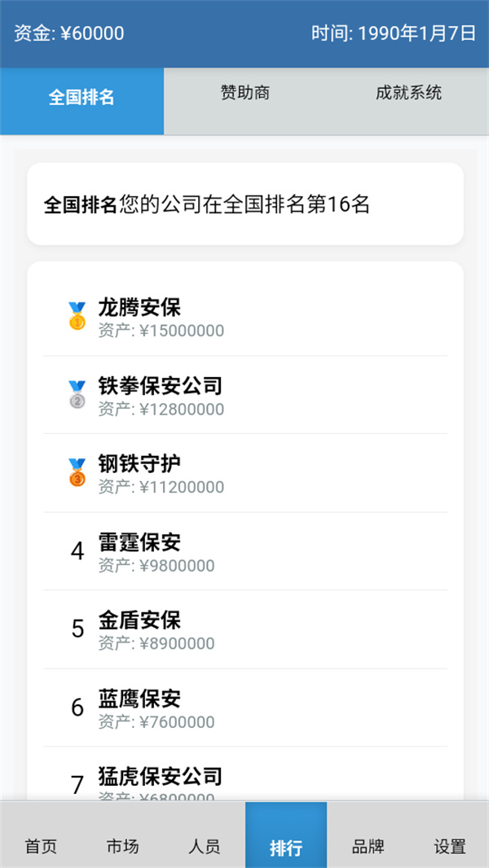This screenshot has height=868, width=489.
Task: Open 设置 from the bottom navigation
Action: (450, 847)
